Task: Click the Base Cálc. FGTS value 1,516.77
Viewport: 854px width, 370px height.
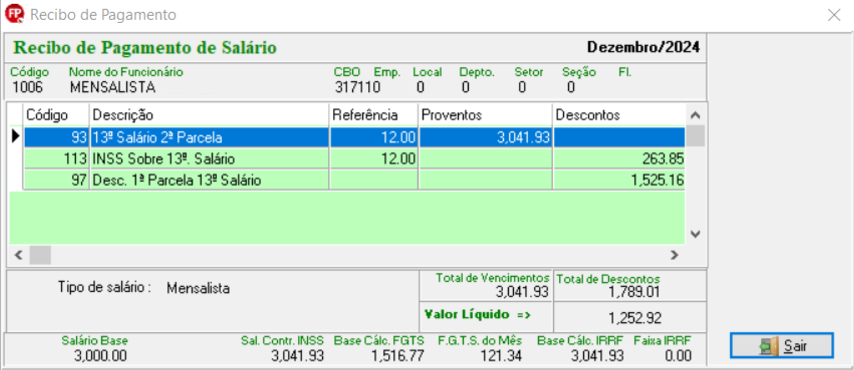Action: pyautogui.click(x=398, y=356)
